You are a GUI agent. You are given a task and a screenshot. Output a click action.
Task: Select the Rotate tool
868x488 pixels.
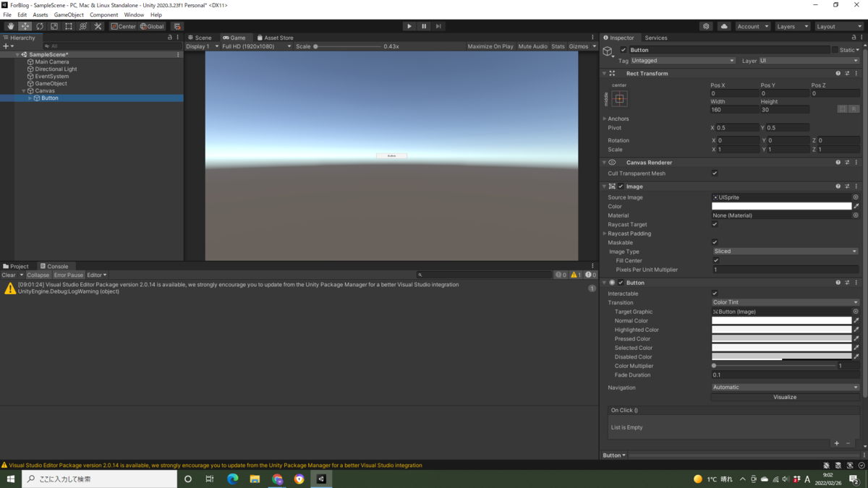[x=40, y=26]
